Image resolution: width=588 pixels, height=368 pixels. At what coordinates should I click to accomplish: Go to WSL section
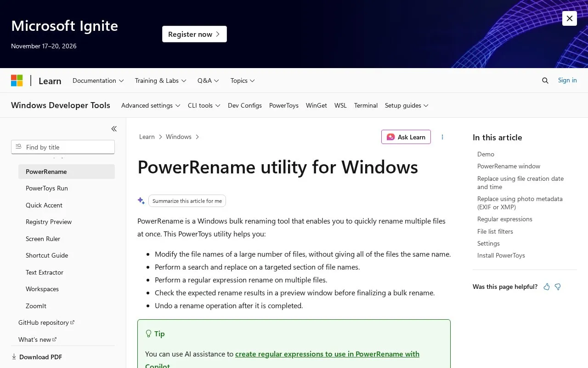tap(340, 105)
